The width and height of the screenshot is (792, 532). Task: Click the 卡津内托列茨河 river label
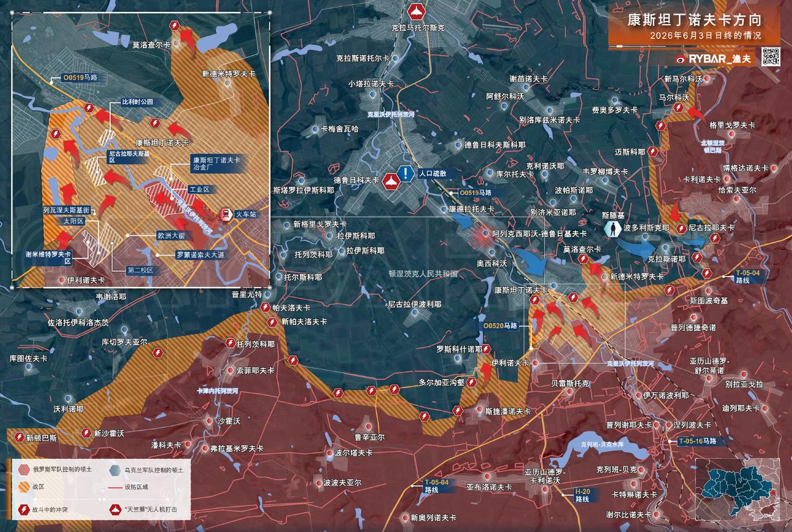(x=217, y=391)
